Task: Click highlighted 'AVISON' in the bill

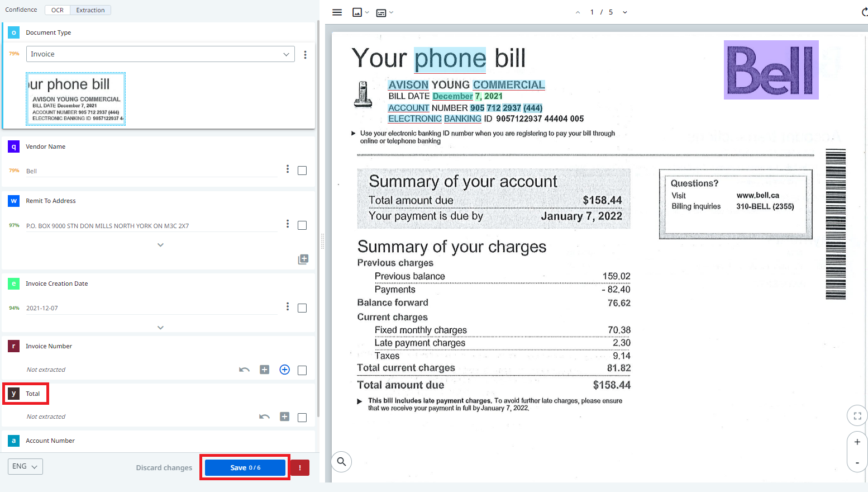Action: click(408, 85)
